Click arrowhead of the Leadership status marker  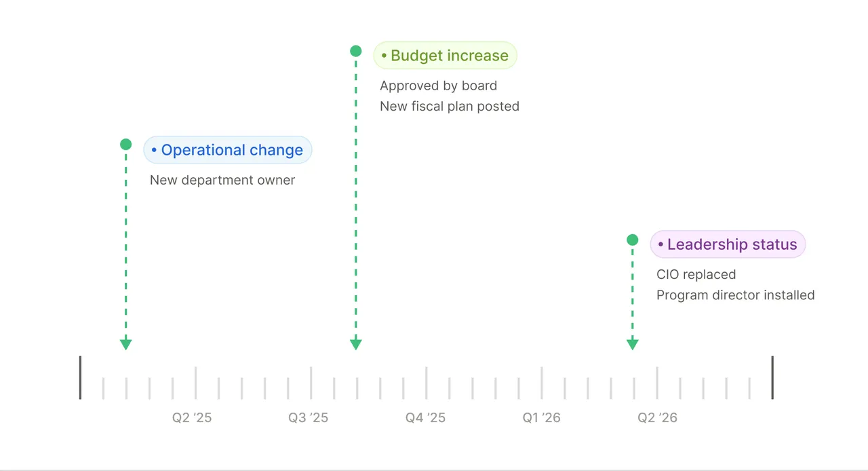pyautogui.click(x=633, y=345)
